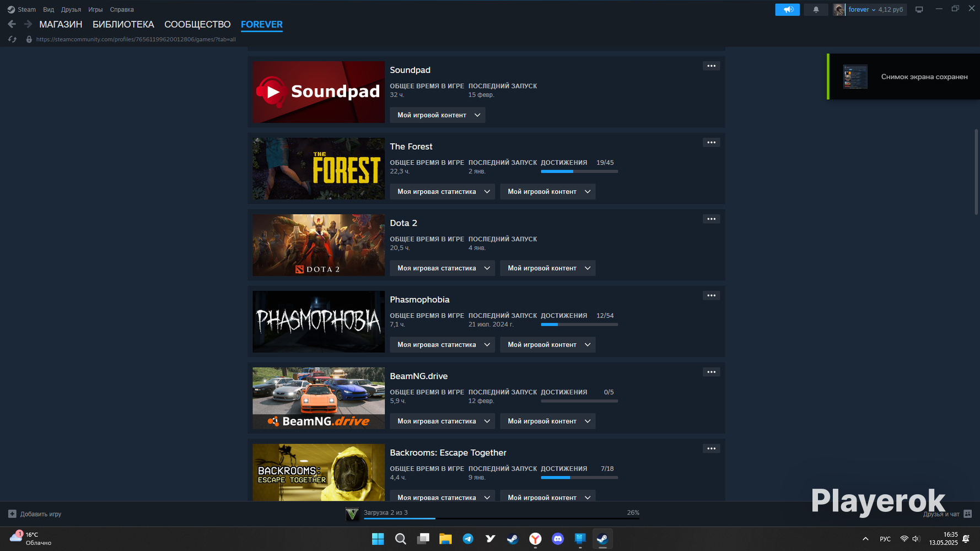Screen dimensions: 980x551
Task: Expand Мой игровой контент for The Forest
Action: pyautogui.click(x=548, y=192)
